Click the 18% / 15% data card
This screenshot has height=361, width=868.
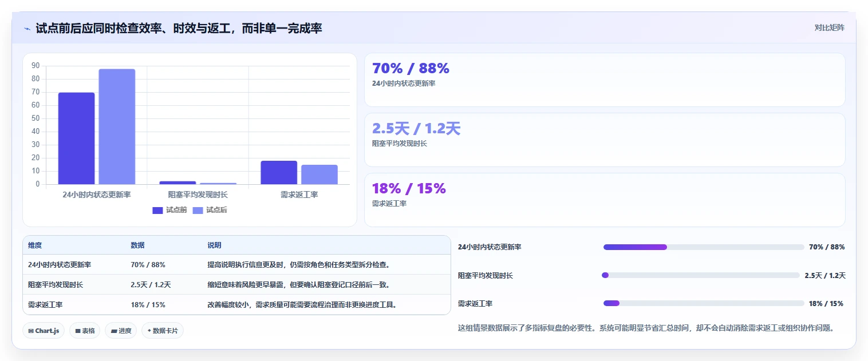click(x=605, y=200)
